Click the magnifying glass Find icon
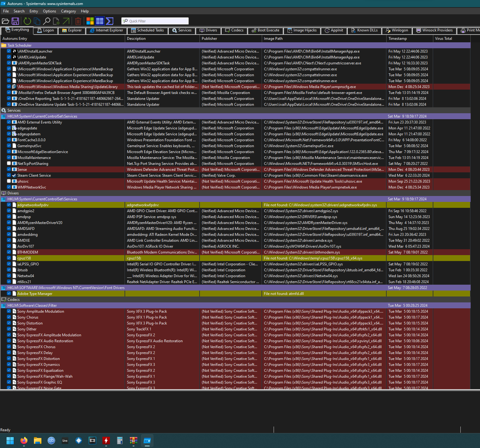Screen dimensions: 480x448 47,21
